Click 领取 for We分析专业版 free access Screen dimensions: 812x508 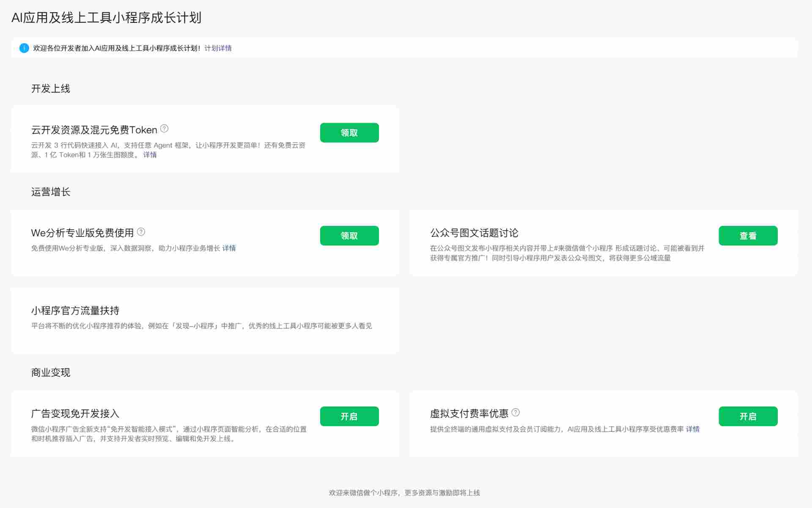pos(349,236)
